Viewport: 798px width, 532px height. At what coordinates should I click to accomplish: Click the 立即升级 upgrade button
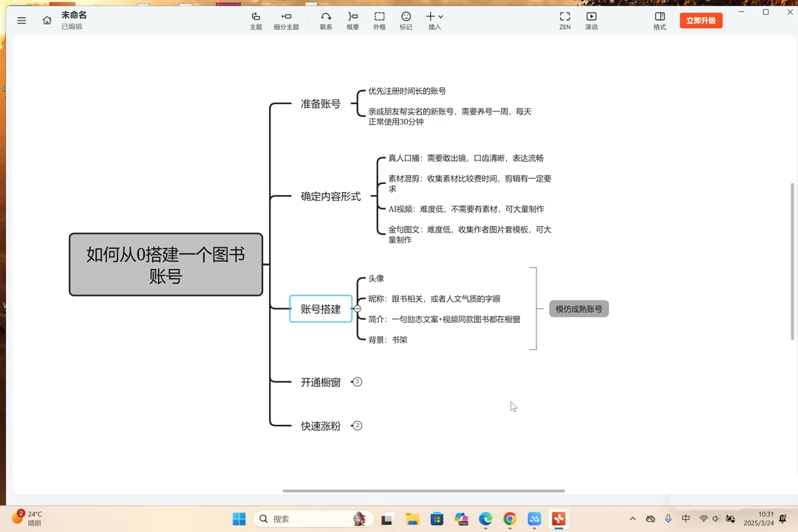(700, 21)
